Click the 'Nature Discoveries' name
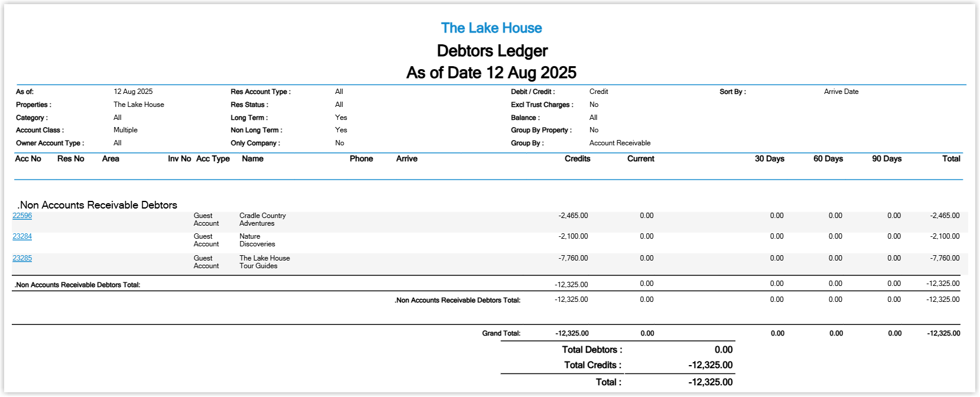The height and width of the screenshot is (397, 980). tap(258, 240)
